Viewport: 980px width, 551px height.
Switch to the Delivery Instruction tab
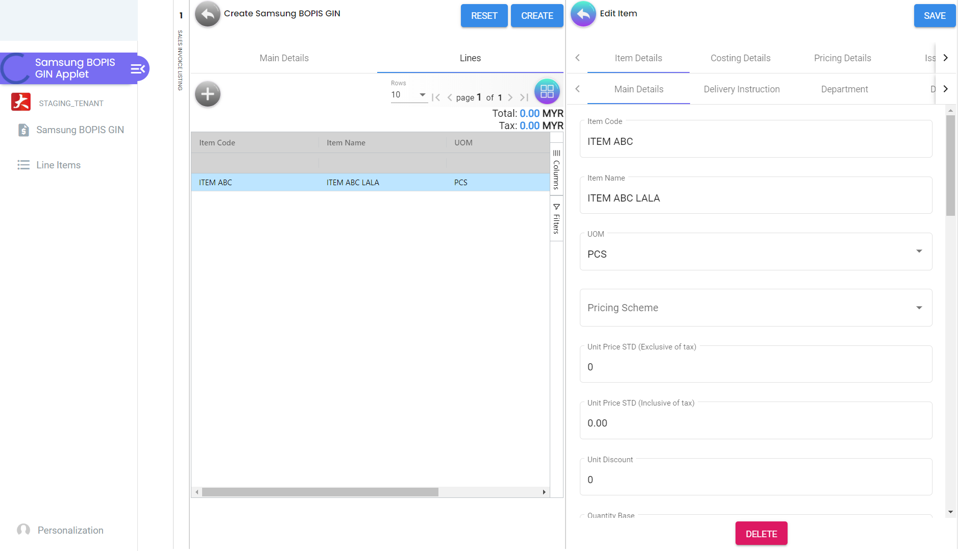(741, 89)
